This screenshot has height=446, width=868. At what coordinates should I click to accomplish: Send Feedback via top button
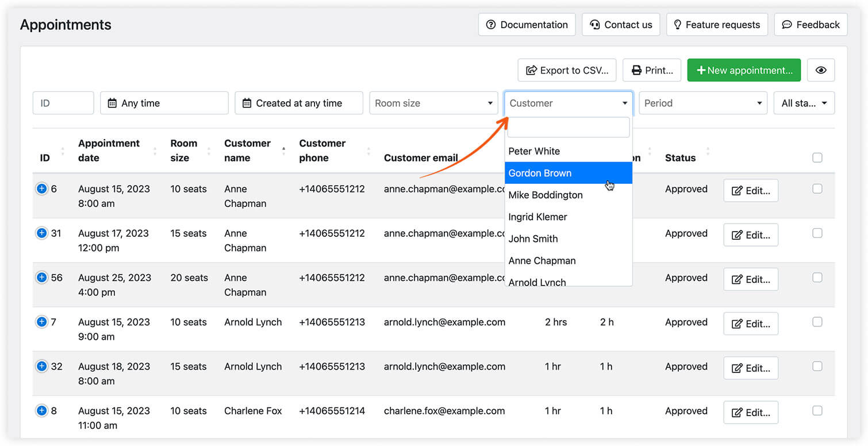811,25
